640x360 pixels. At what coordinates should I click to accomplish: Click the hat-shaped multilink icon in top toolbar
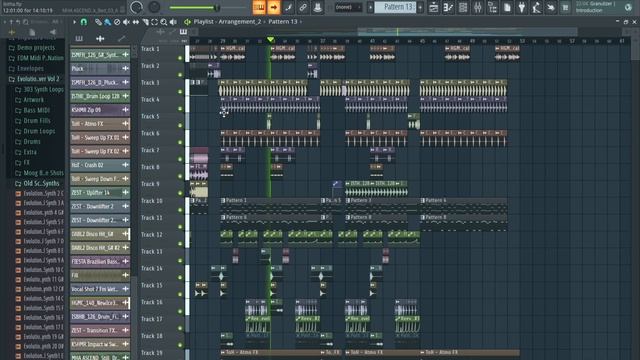point(318,7)
